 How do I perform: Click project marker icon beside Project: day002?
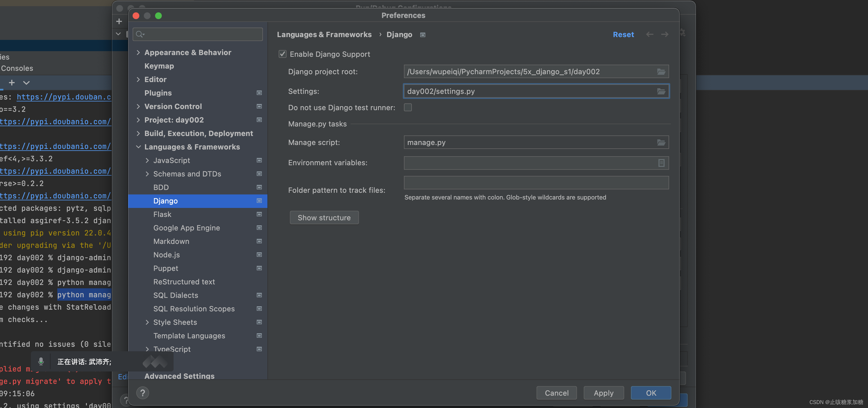pyautogui.click(x=259, y=120)
